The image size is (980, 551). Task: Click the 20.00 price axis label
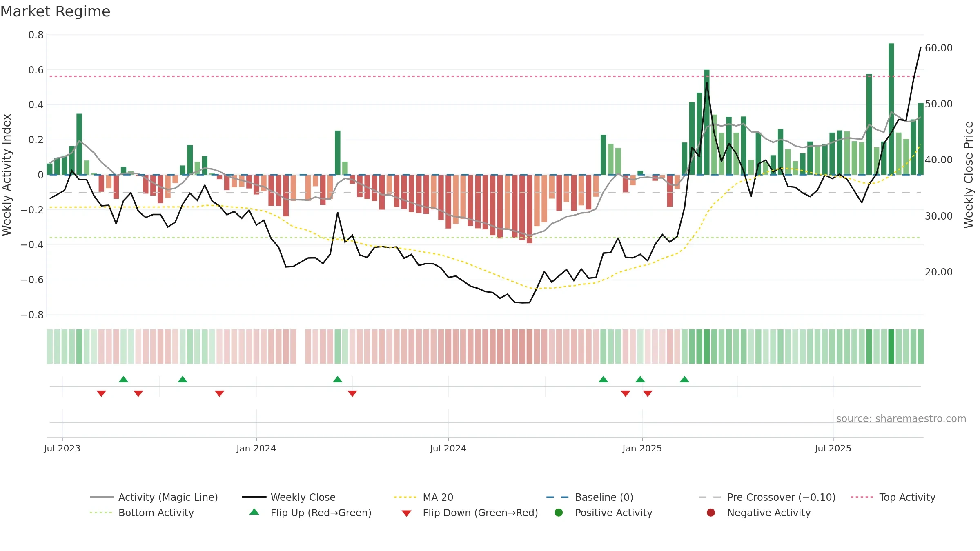939,272
